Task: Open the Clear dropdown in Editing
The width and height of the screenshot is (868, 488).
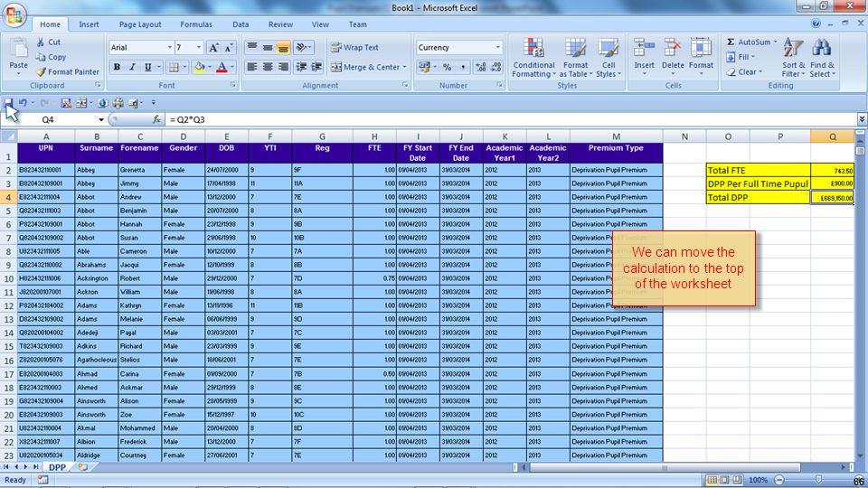Action: pos(744,72)
